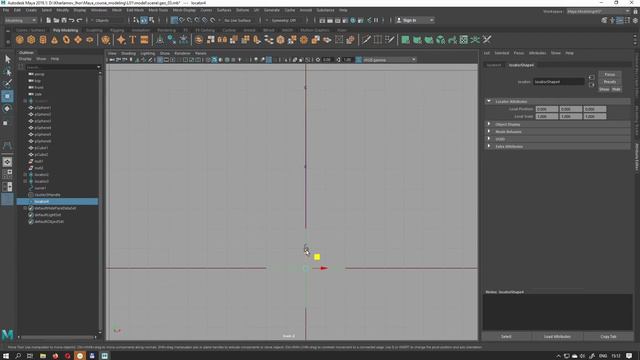Switch to the Poly Modeling shelf tab

click(x=65, y=30)
